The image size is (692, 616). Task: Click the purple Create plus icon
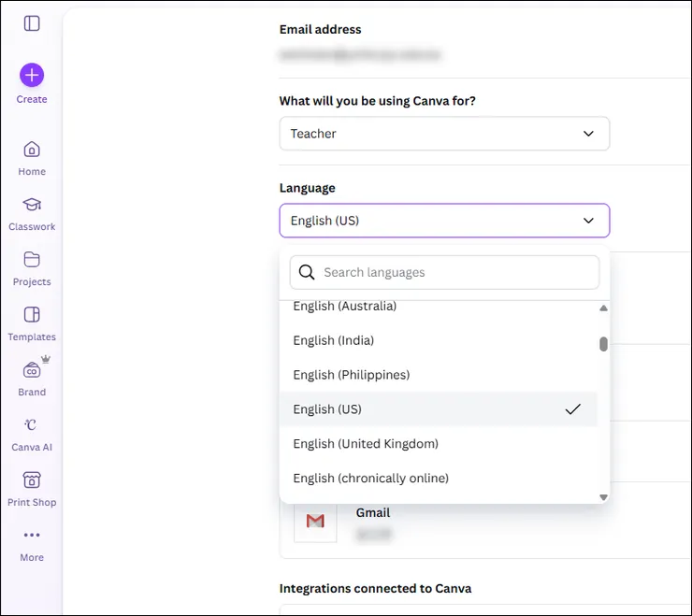pyautogui.click(x=32, y=75)
